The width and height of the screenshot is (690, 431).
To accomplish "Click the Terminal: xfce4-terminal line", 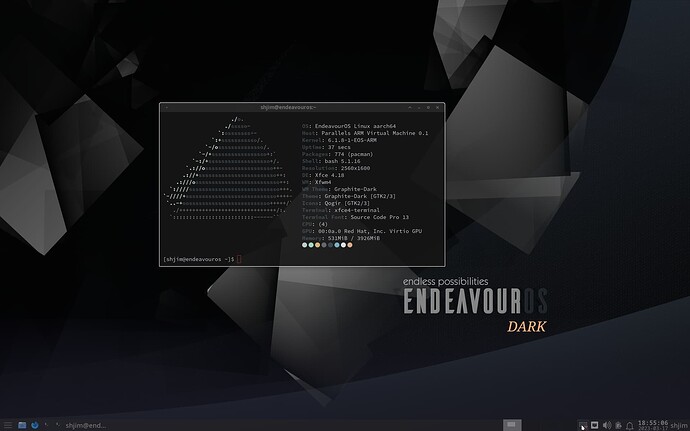I will point(341,210).
